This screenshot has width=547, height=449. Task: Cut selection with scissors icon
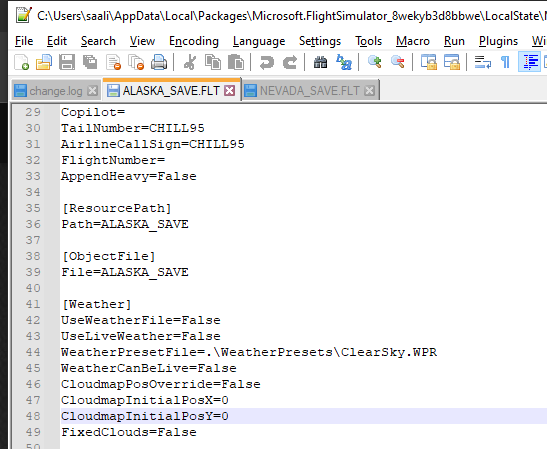[x=190, y=62]
